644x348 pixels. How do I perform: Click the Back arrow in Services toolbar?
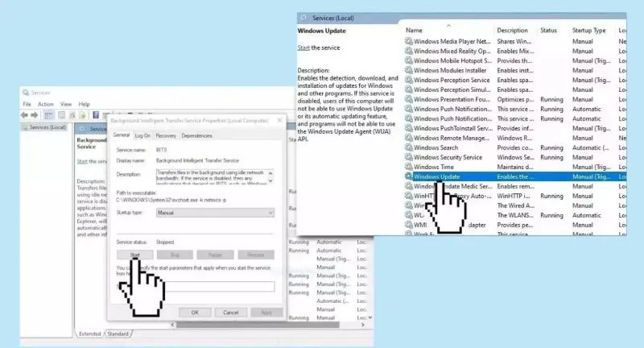coord(24,115)
